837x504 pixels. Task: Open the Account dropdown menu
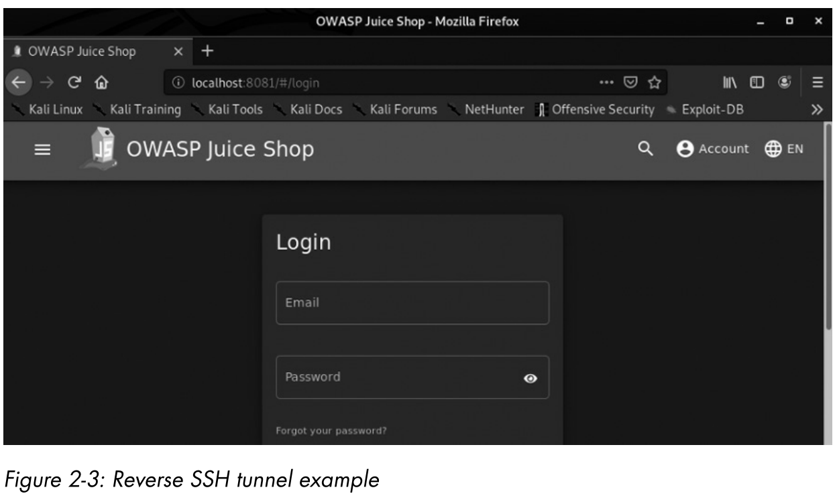712,149
